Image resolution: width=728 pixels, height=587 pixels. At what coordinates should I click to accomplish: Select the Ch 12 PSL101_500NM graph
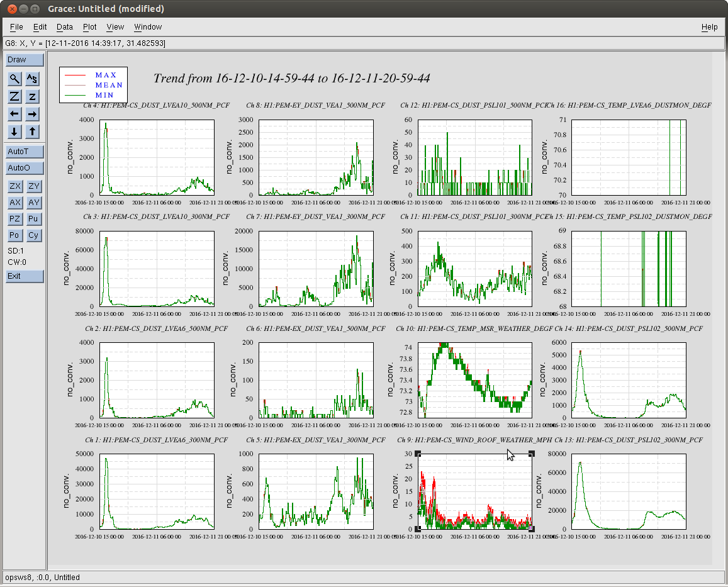(475, 157)
